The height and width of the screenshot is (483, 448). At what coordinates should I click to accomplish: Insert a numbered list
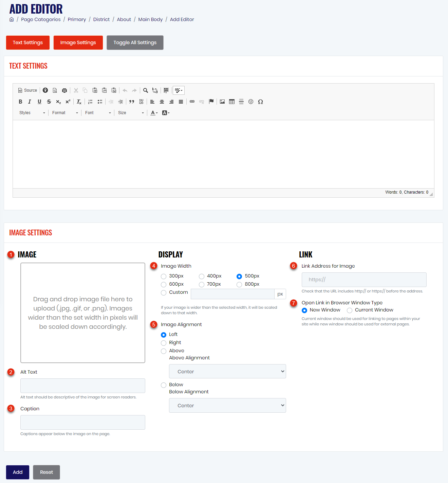pyautogui.click(x=90, y=102)
